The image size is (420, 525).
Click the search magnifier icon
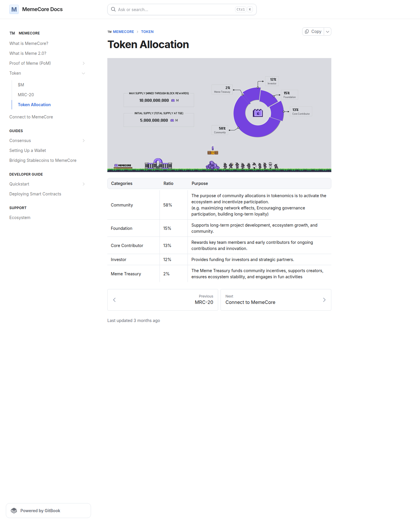tap(113, 9)
